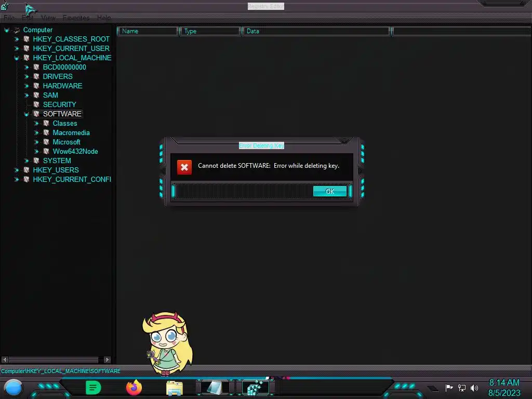
Task: Expand the Microsoft subkey arrow
Action: 36,142
